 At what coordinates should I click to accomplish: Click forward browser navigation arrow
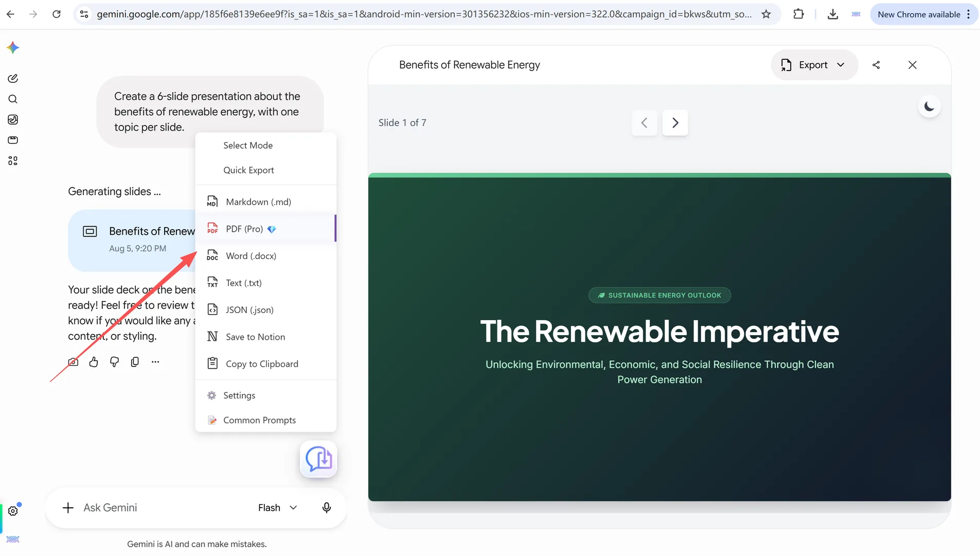(x=33, y=14)
